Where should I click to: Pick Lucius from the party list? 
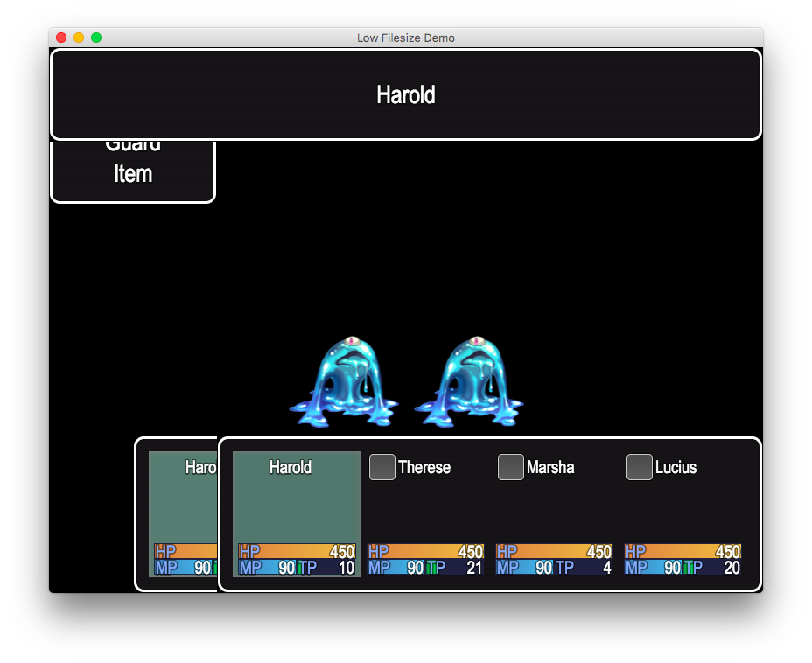pyautogui.click(x=675, y=468)
